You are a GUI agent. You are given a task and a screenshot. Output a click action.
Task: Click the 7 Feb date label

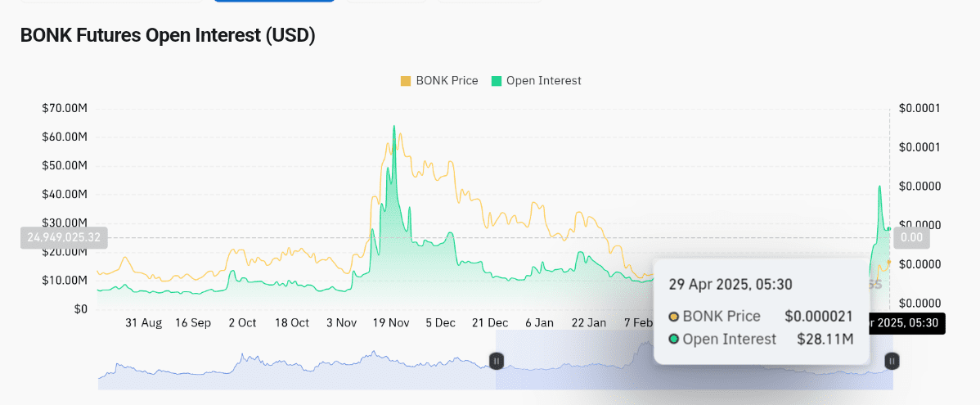pos(639,323)
